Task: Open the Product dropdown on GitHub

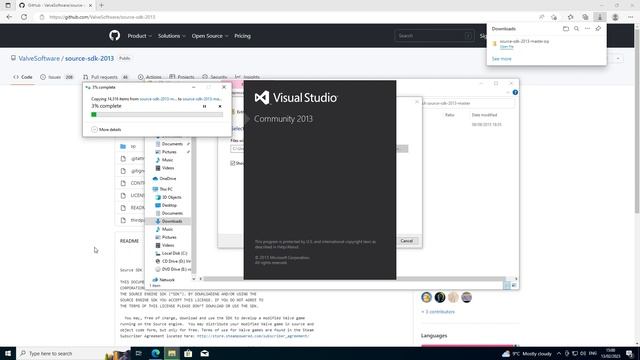Action: click(x=139, y=36)
